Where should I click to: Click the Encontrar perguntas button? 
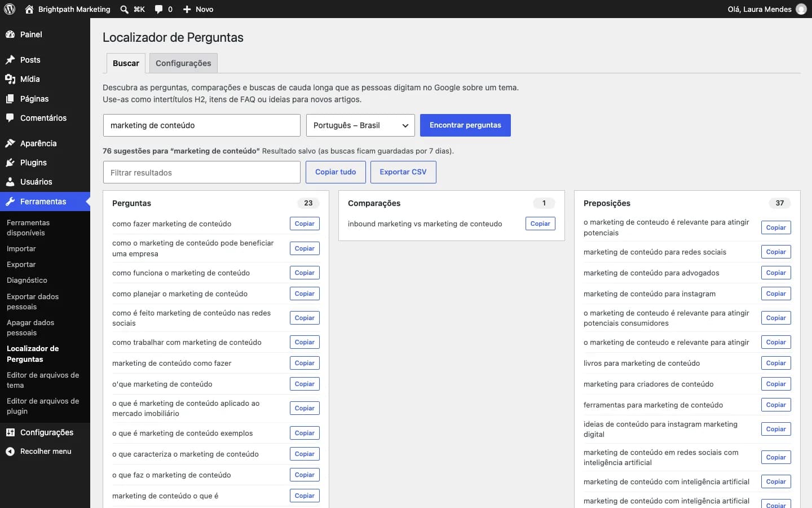(465, 125)
